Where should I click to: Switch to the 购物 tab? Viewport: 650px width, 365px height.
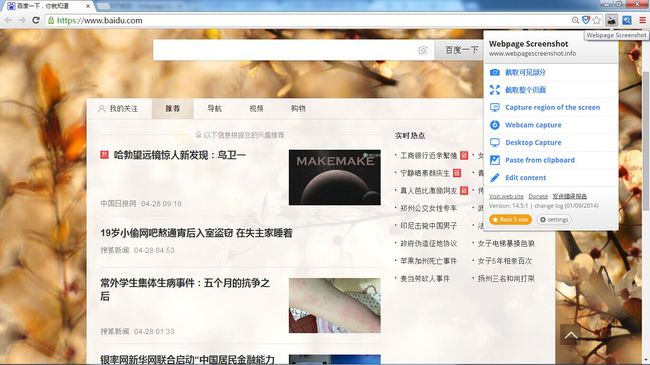[298, 109]
